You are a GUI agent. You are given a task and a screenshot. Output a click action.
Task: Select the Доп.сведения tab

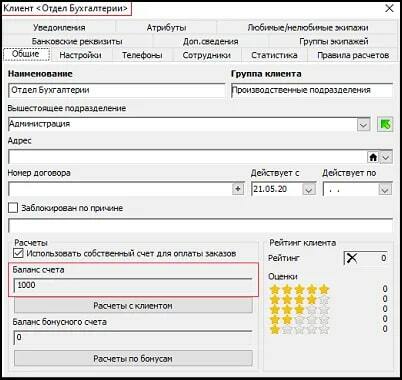[x=210, y=41]
